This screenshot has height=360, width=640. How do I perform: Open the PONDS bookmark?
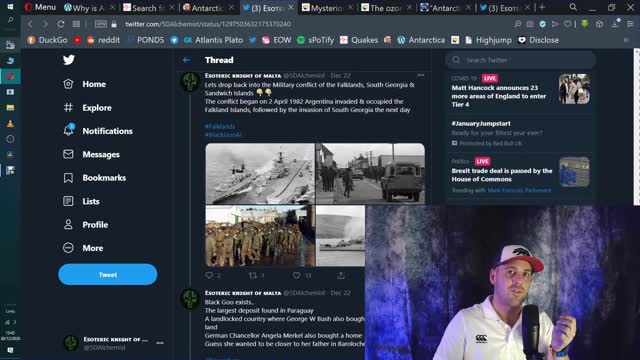click(x=146, y=40)
